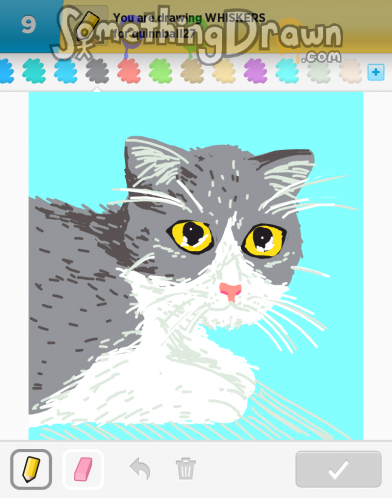Pick the light cyan color swatch
This screenshot has height=498, width=392.
point(287,71)
